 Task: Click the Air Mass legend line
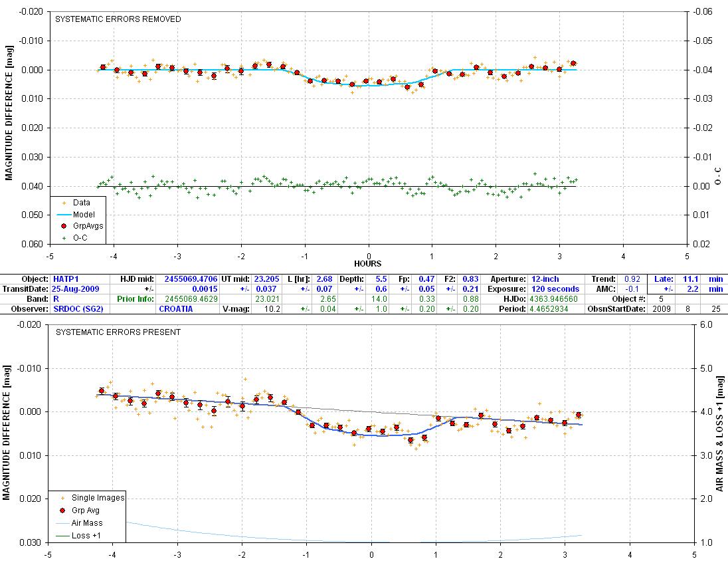tap(62, 523)
